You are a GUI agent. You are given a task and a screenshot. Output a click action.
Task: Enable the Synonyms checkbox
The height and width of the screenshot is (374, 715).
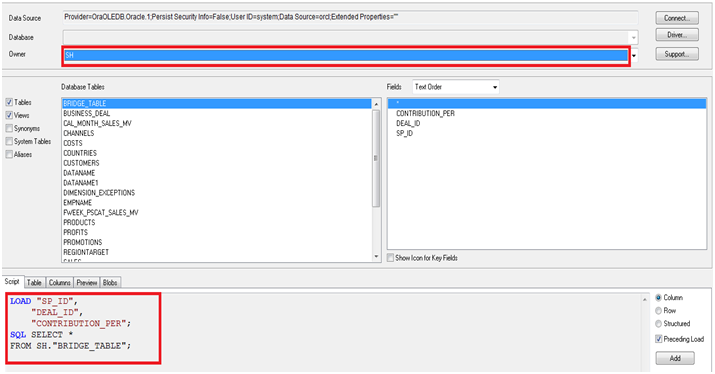point(9,129)
